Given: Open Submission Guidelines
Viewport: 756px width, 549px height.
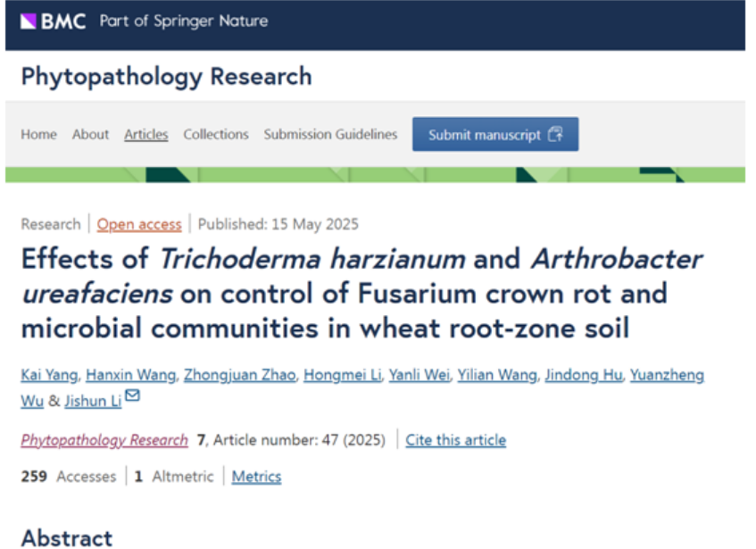Looking at the screenshot, I should tap(330, 135).
